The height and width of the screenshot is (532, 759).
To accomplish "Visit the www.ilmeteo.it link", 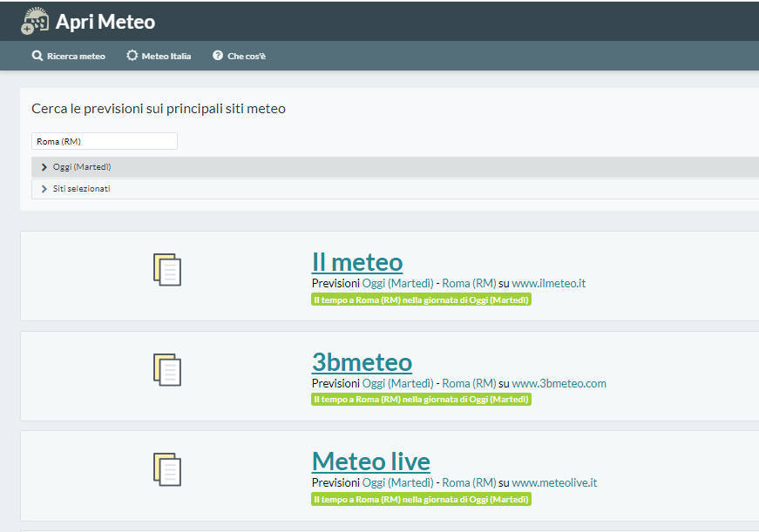I will [548, 283].
